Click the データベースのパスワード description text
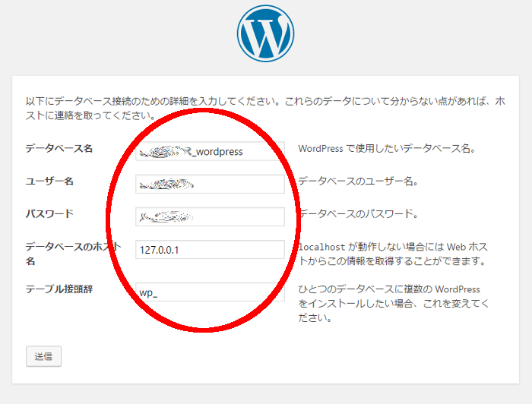The image size is (532, 404). coord(358,214)
